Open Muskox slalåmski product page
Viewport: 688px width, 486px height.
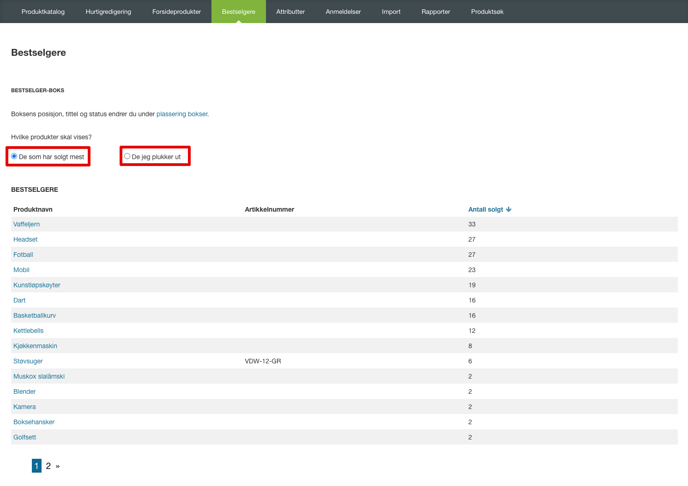click(39, 376)
